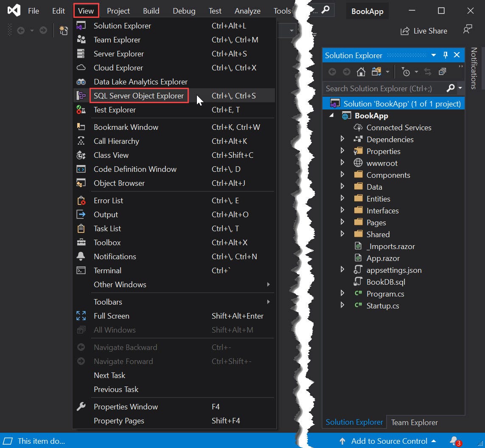This screenshot has height=448, width=485.
Task: Select SQL Server Object Explorer menu entry
Action: pyautogui.click(x=139, y=95)
